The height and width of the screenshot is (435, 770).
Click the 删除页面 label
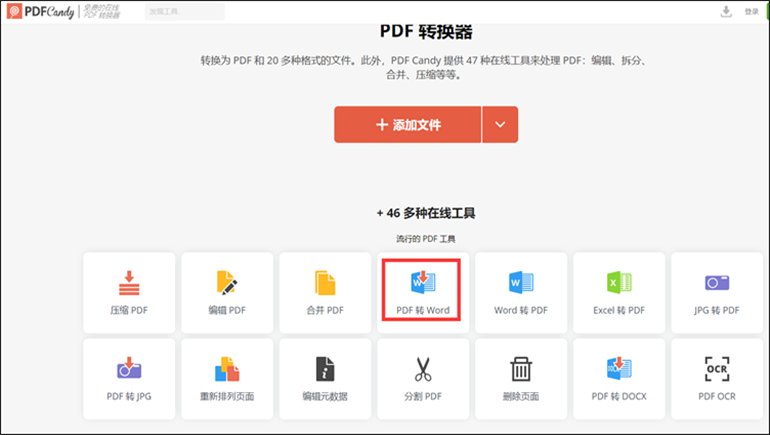[521, 396]
